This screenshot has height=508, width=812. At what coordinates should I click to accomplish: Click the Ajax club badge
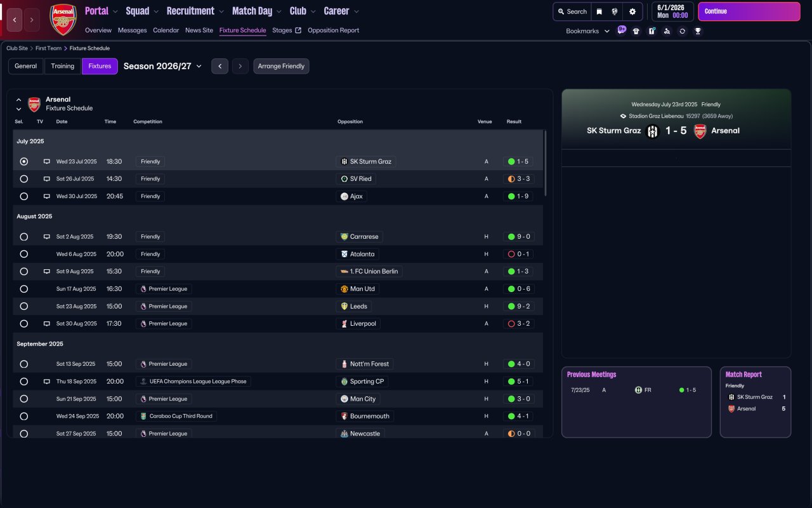(x=344, y=197)
